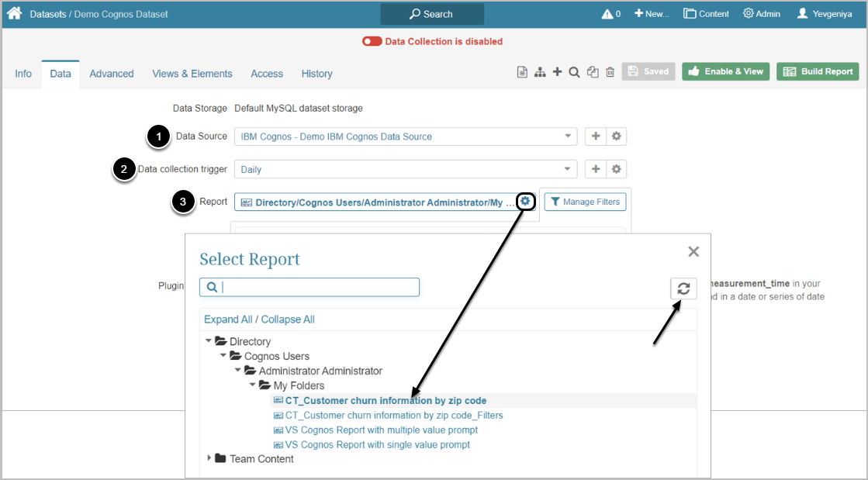This screenshot has width=868, height=480.
Task: Click the Report field gear icon
Action: 525,202
